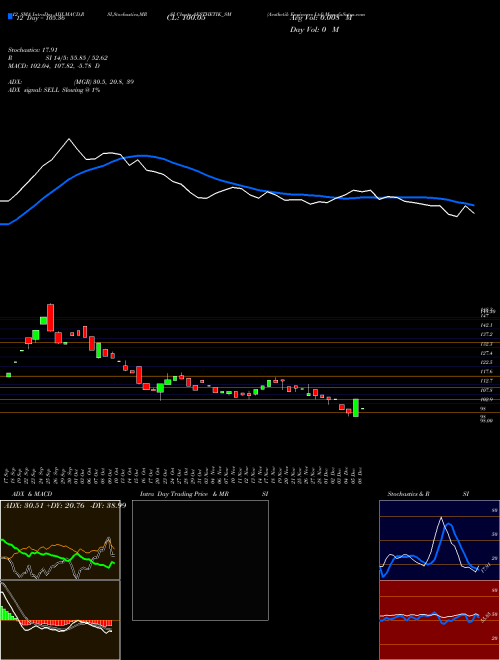This screenshot has width=500, height=660.
Task: Click the 'Day Vol: 0 M' label
Action: pyautogui.click(x=314, y=30)
